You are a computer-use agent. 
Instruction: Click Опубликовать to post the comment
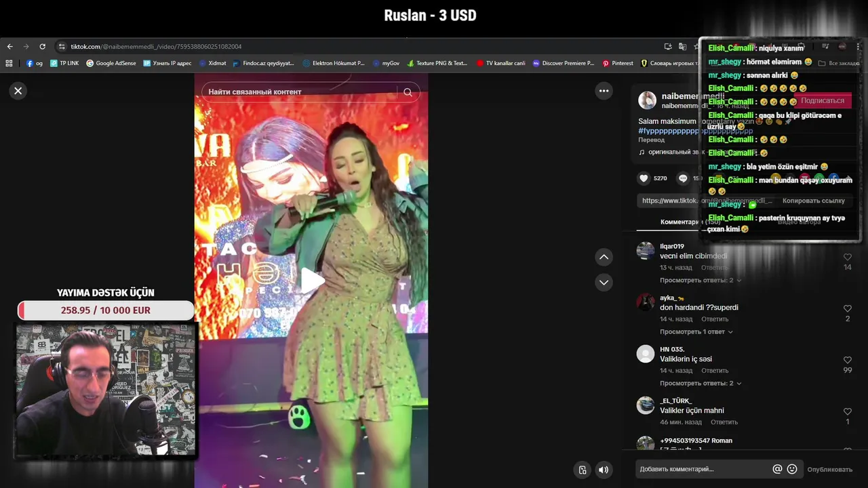pyautogui.click(x=829, y=469)
